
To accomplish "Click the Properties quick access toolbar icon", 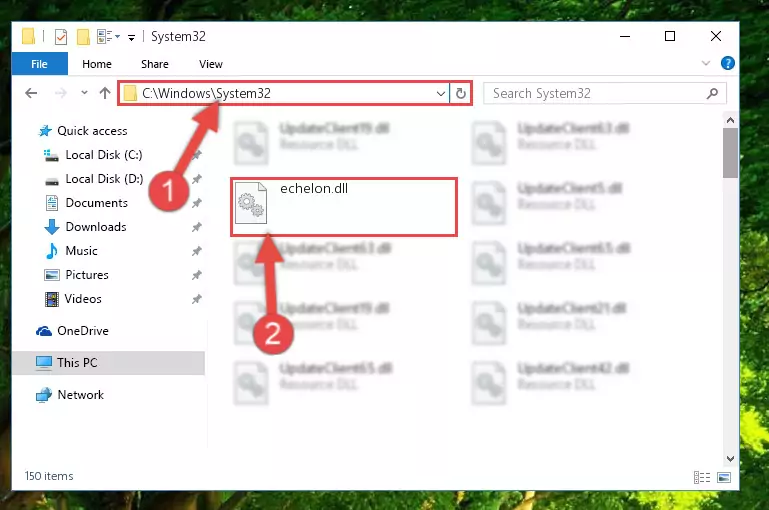I will coord(60,37).
